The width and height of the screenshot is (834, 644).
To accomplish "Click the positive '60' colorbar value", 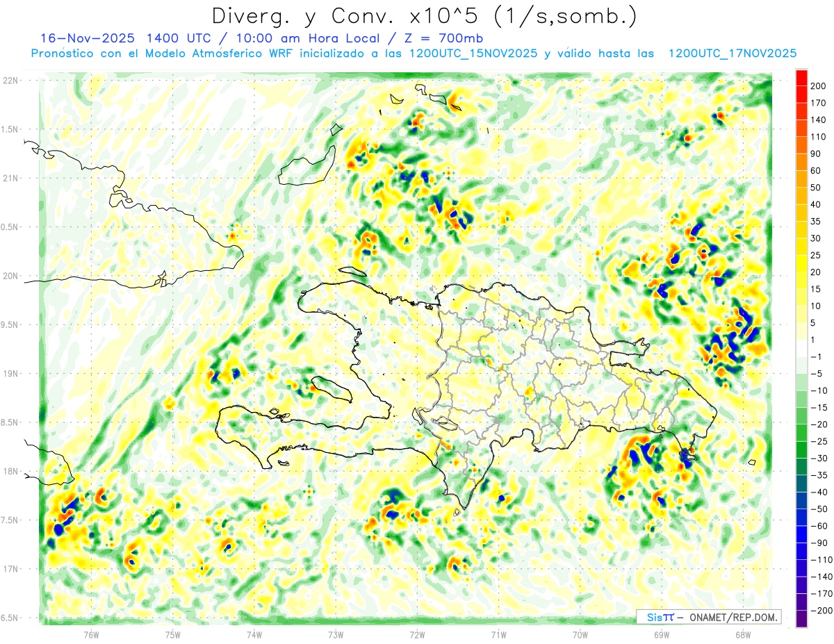I will [817, 171].
